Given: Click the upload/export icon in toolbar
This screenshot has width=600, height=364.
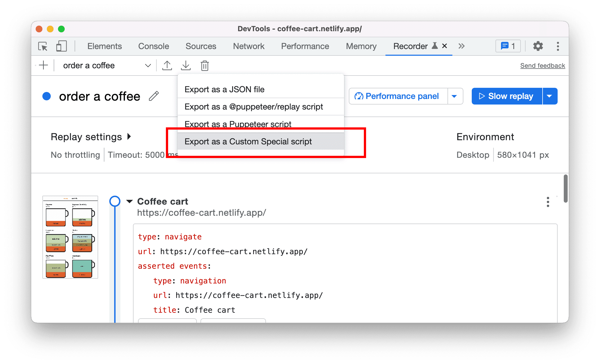Looking at the screenshot, I should click(167, 65).
